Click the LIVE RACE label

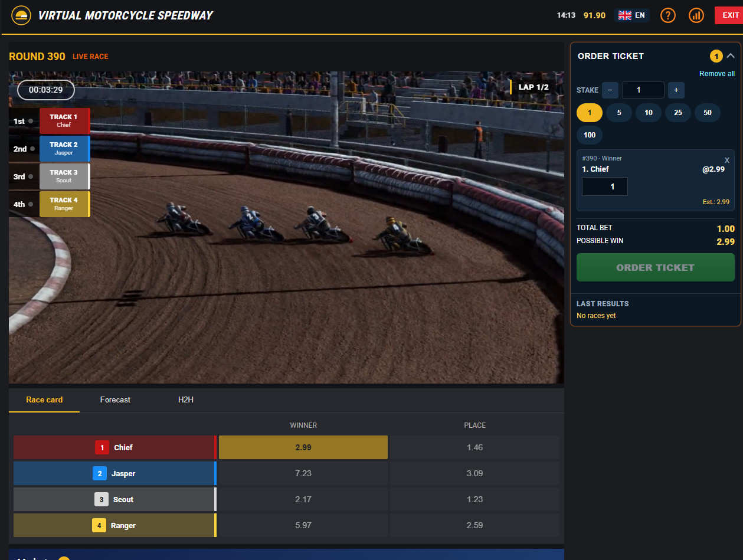(x=90, y=57)
